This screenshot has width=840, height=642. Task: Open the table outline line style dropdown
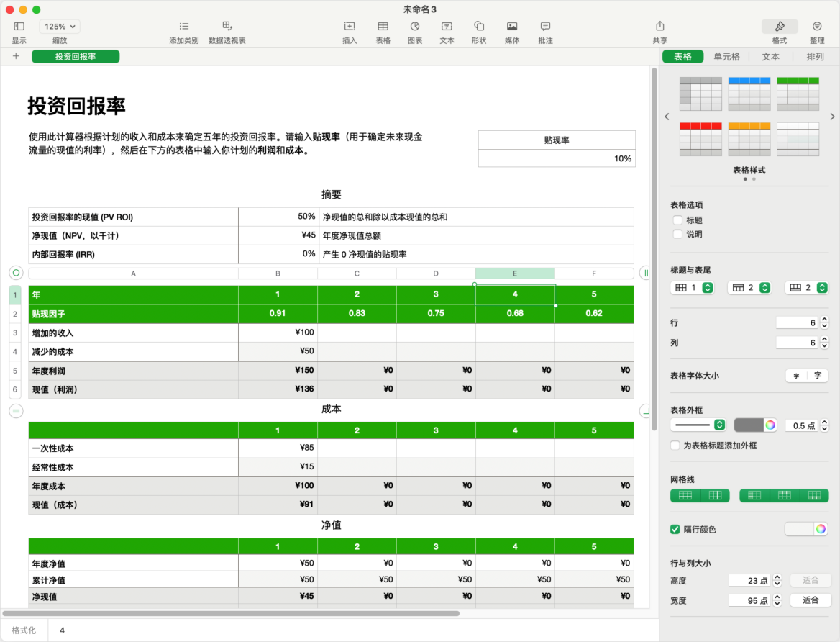tap(698, 425)
